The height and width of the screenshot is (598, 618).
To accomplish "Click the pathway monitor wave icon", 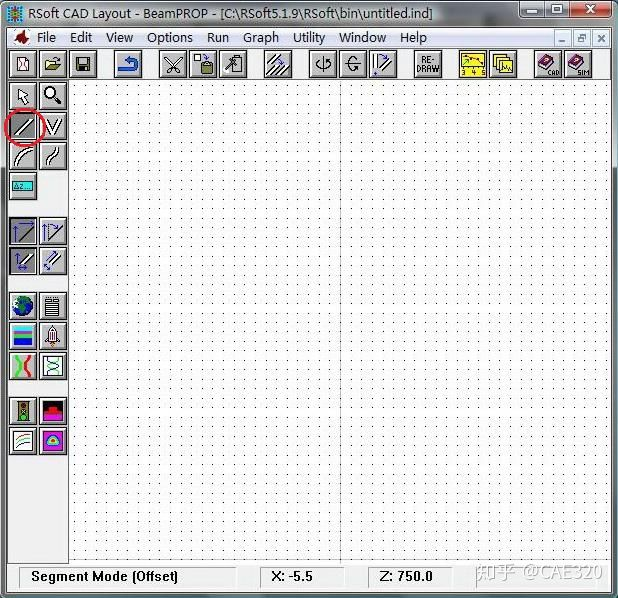I will tap(53, 366).
